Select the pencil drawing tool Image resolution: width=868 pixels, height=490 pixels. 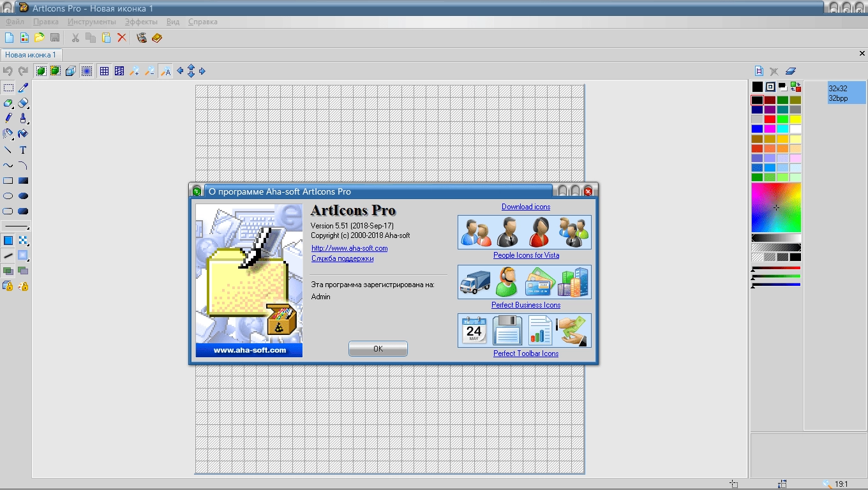(x=8, y=118)
